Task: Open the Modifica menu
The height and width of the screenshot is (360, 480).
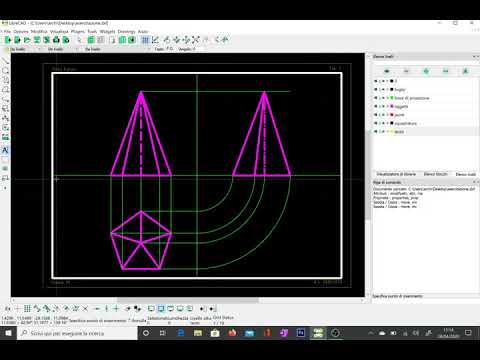Action: 39,32
